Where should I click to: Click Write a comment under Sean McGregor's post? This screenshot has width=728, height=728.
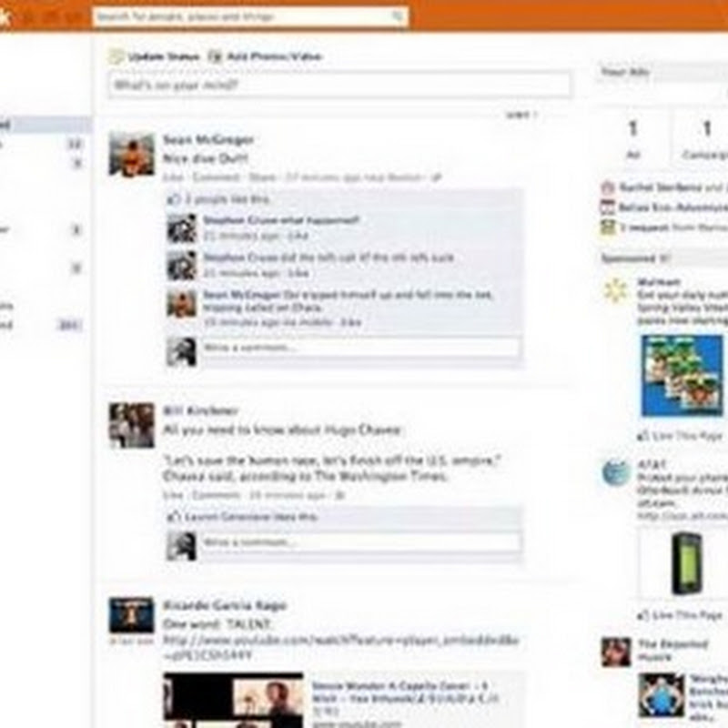(360, 348)
